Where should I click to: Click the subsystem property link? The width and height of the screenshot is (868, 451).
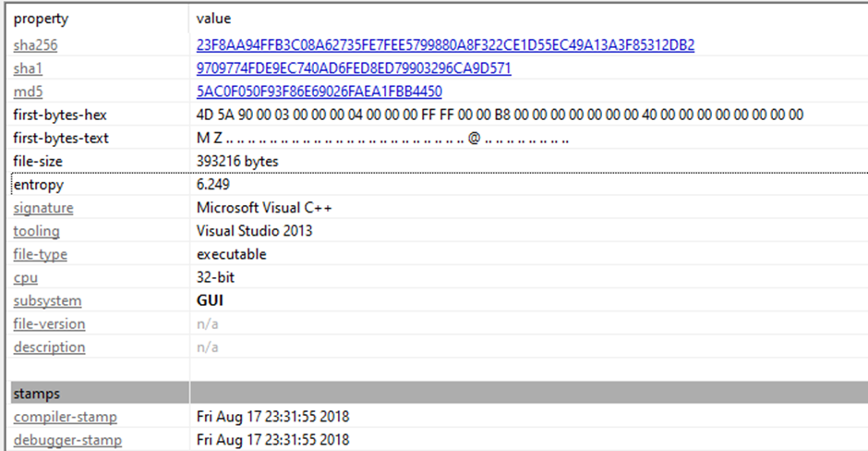47,300
